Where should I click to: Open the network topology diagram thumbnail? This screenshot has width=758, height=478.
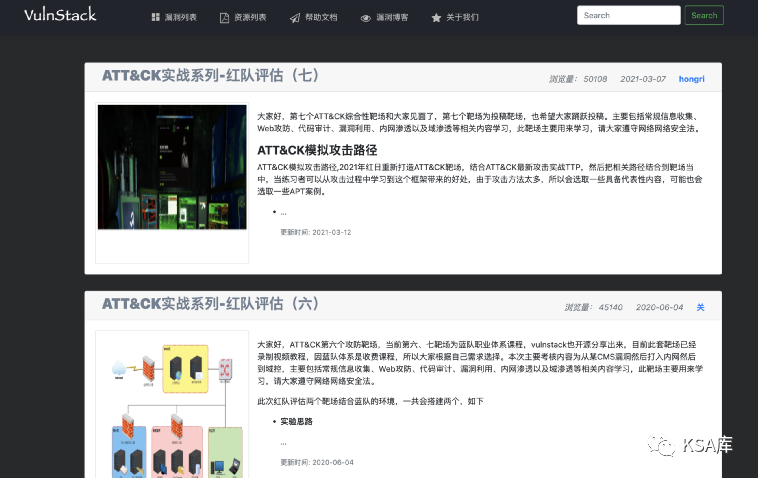(172, 405)
